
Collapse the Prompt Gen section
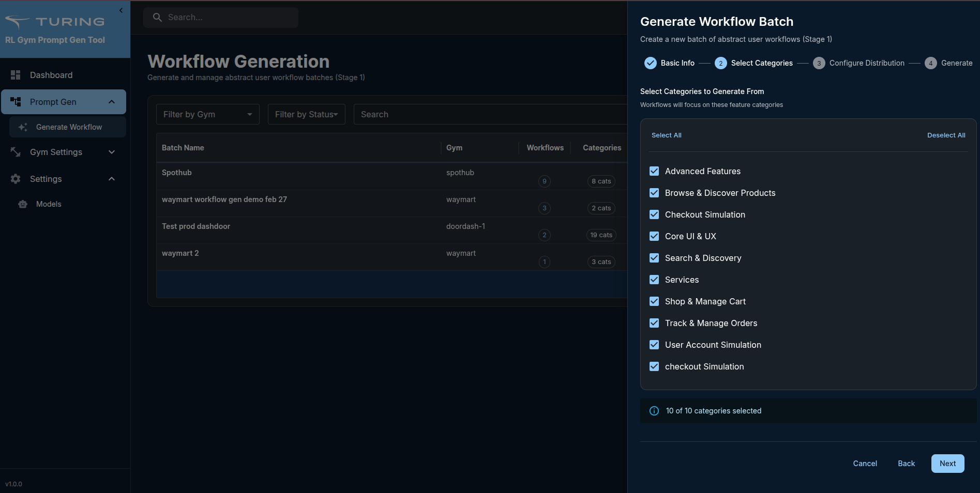click(112, 102)
